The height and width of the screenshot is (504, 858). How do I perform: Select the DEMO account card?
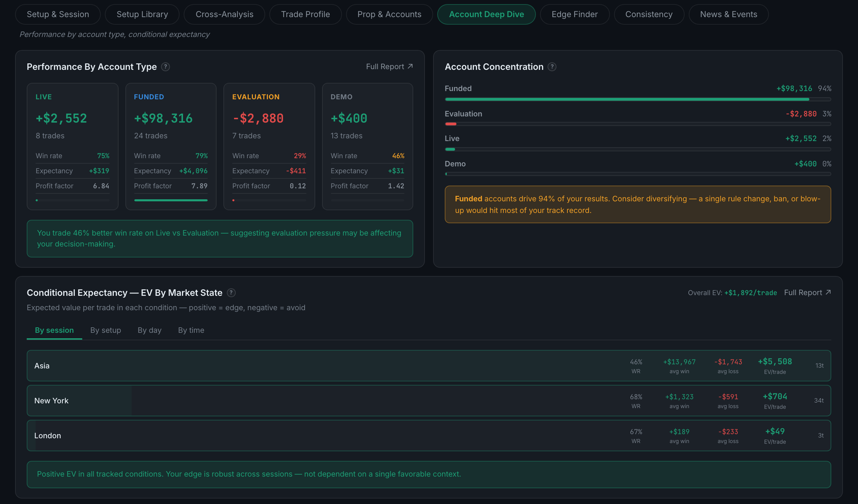click(368, 147)
